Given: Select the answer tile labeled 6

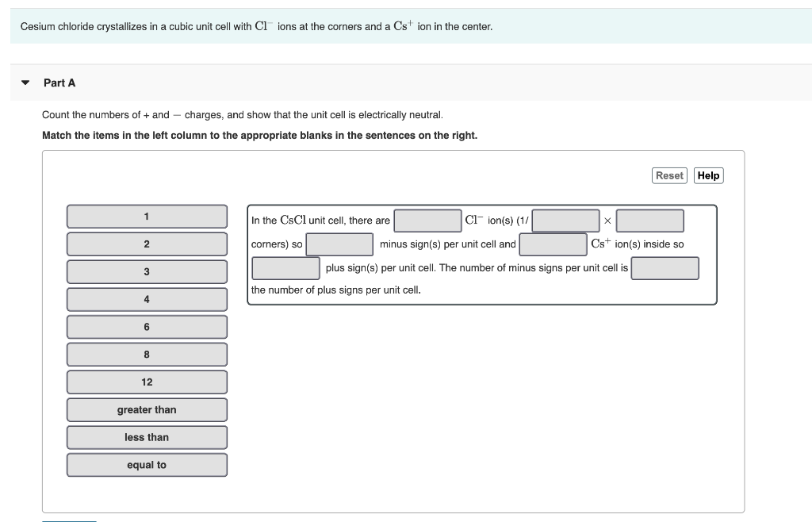Looking at the screenshot, I should point(147,327).
